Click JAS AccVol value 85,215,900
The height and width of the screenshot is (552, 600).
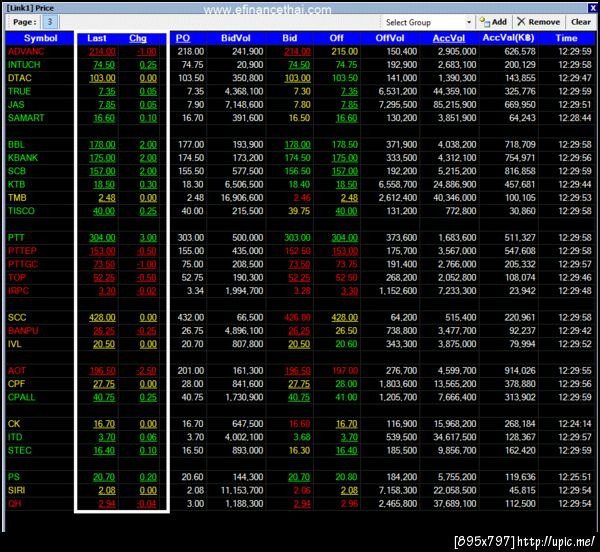click(455, 105)
